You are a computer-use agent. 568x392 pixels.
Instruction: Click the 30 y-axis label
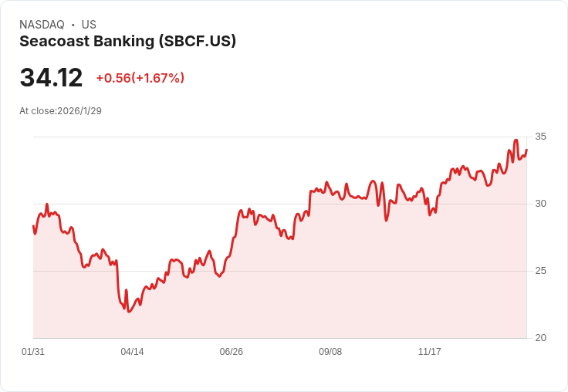pos(541,204)
